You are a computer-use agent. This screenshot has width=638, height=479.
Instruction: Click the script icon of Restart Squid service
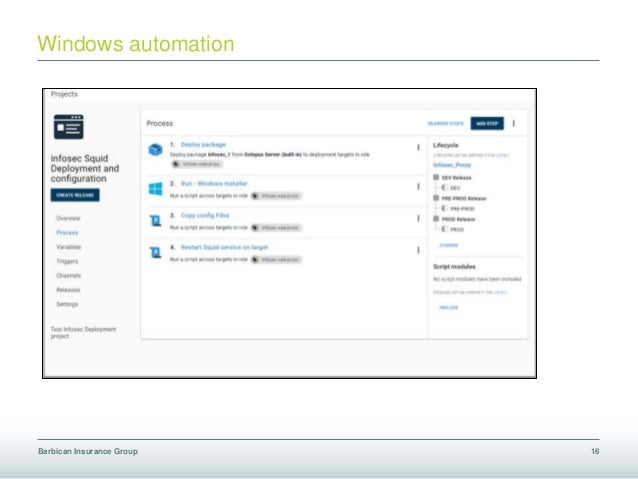tap(155, 253)
